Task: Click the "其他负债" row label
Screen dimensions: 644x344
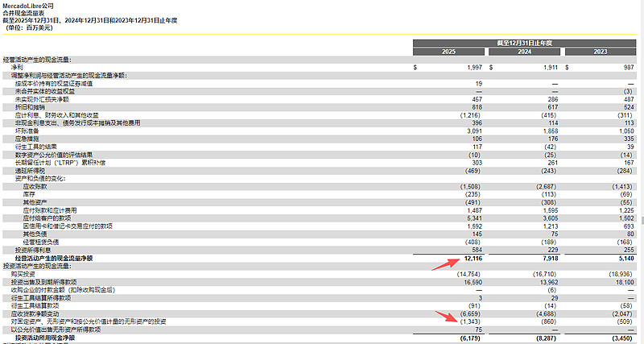Action: point(35,234)
